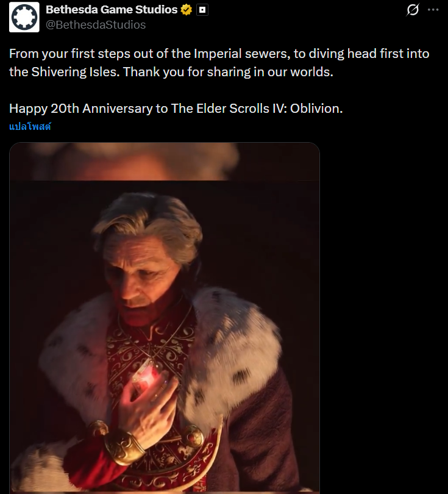The image size is (448, 494).
Task: Click the Imperial sewers post text paragraph
Action: coord(219,63)
